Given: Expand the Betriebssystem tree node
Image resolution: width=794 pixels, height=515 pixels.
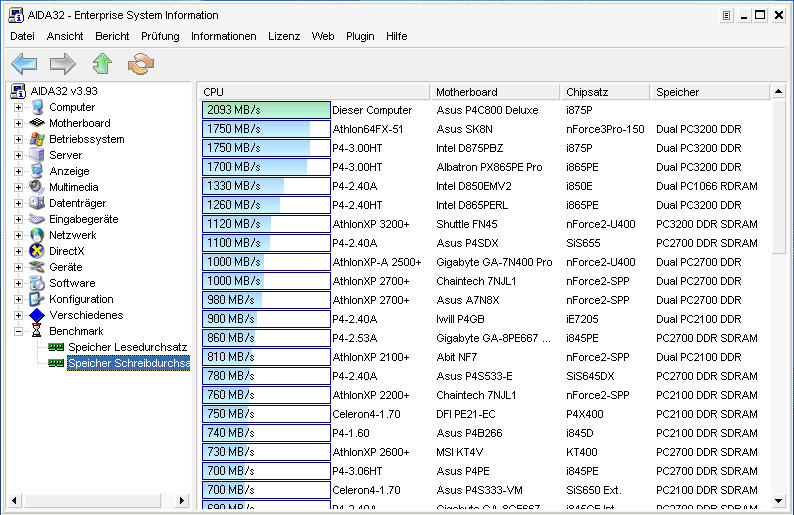Looking at the screenshot, I should (x=18, y=139).
